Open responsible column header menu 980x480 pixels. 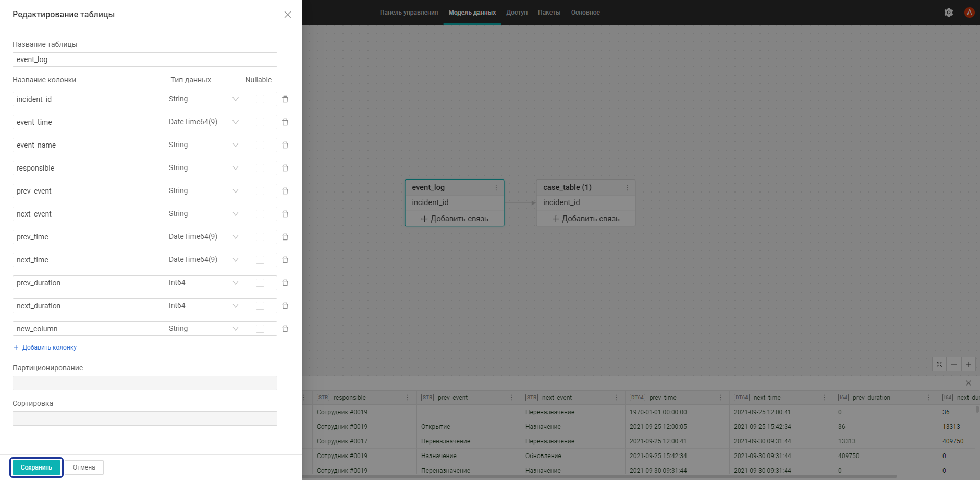[408, 398]
